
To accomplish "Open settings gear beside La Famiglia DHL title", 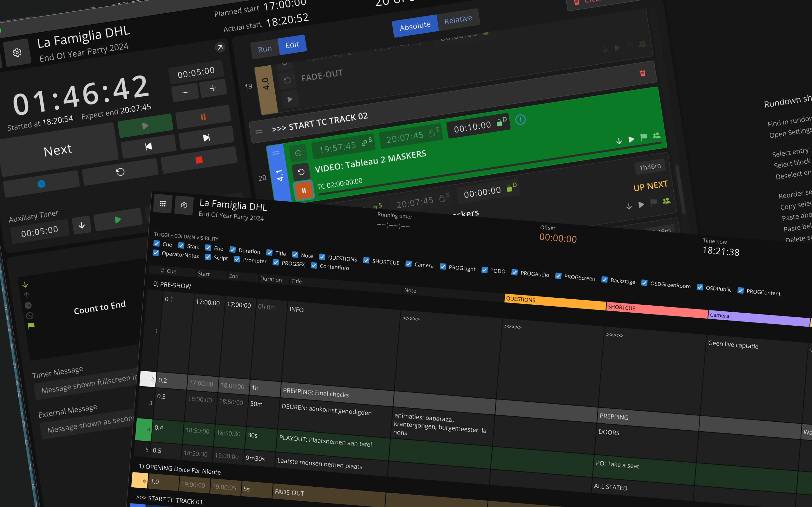I will (x=17, y=53).
